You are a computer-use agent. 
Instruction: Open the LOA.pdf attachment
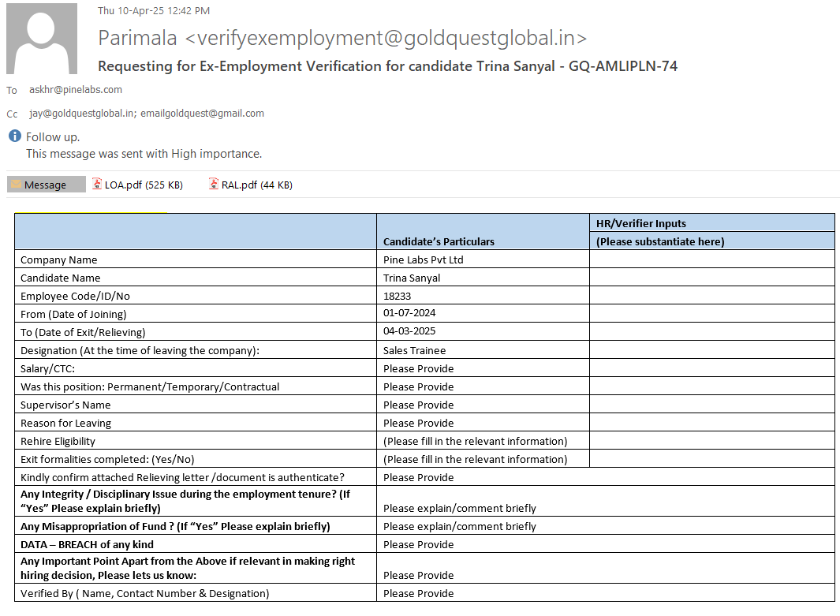coord(143,185)
